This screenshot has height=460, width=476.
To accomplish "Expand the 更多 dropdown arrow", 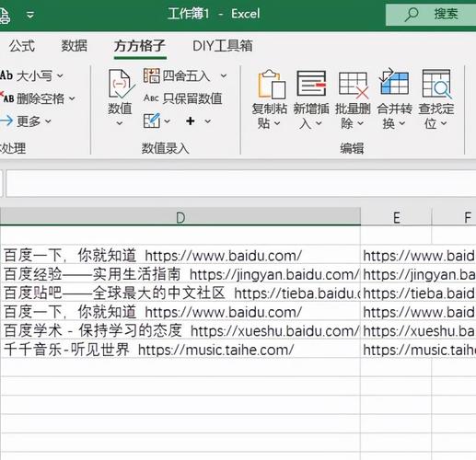I will pos(48,121).
